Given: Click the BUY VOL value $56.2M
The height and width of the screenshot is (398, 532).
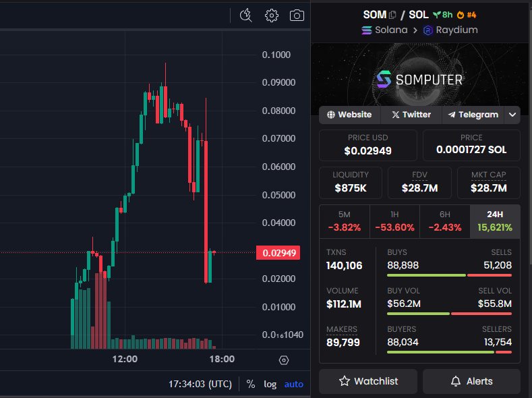Looking at the screenshot, I should pos(404,304).
